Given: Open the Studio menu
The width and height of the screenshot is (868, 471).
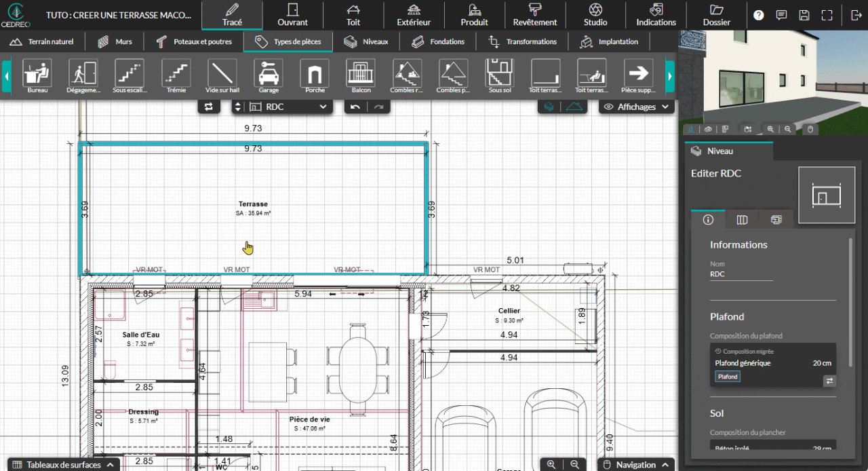Looking at the screenshot, I should [595, 15].
